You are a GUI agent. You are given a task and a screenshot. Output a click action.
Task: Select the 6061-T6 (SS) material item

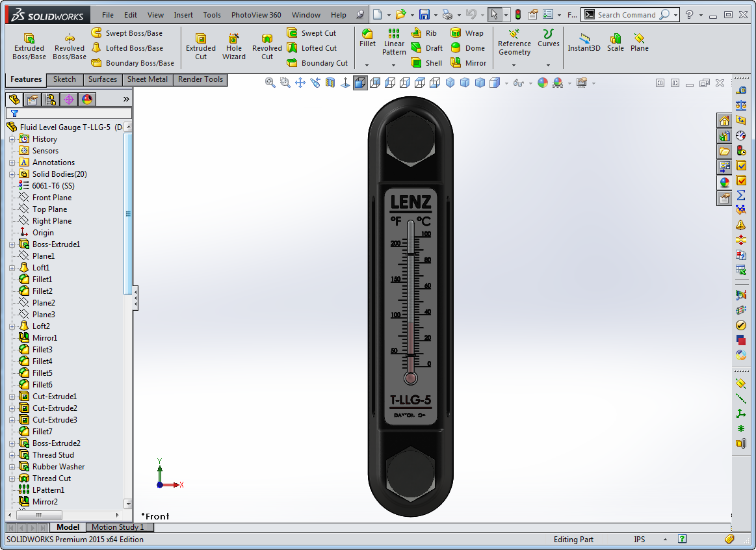(x=46, y=185)
